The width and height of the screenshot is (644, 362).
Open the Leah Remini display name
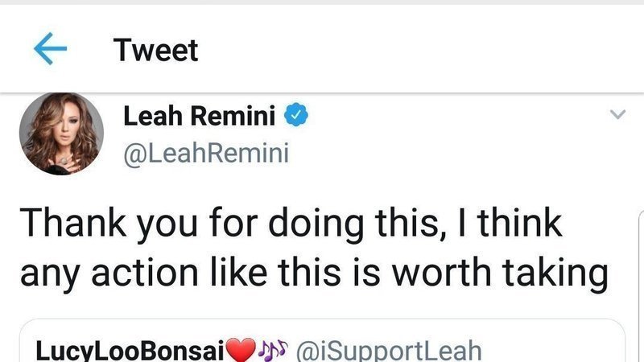pos(199,117)
